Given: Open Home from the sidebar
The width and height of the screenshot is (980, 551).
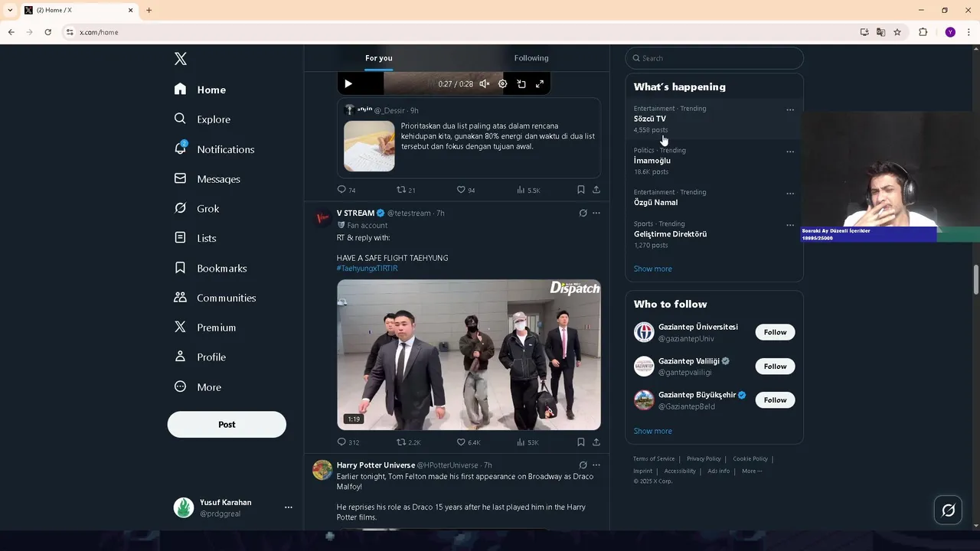Looking at the screenshot, I should tap(200, 90).
